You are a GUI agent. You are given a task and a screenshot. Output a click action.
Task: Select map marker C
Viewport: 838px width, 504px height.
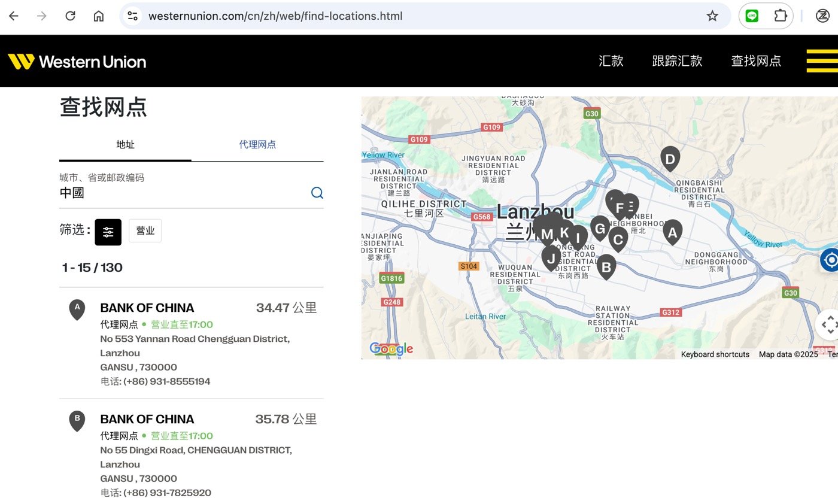618,239
